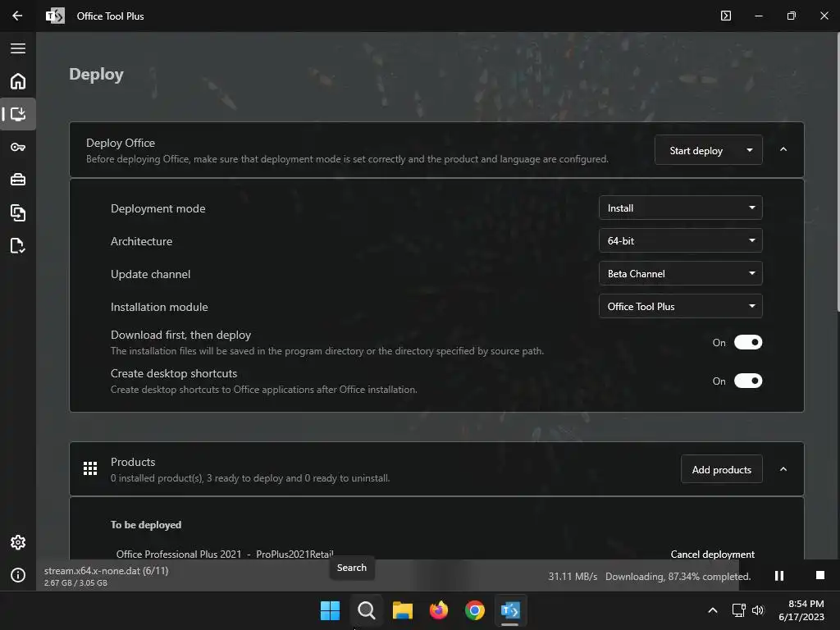Click Office Professional Plus 2021 entry
This screenshot has width=840, height=630.
click(x=225, y=554)
